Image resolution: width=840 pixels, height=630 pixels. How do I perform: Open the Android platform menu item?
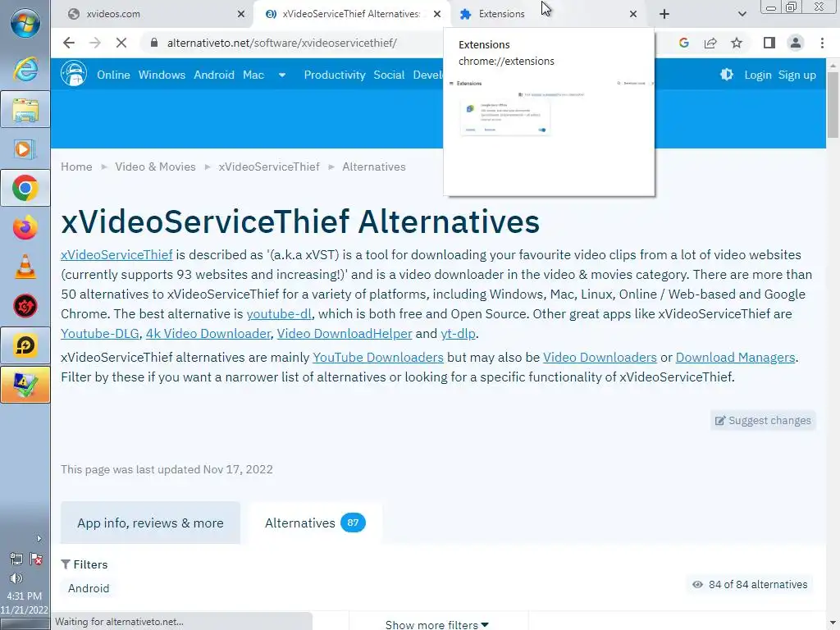point(214,75)
